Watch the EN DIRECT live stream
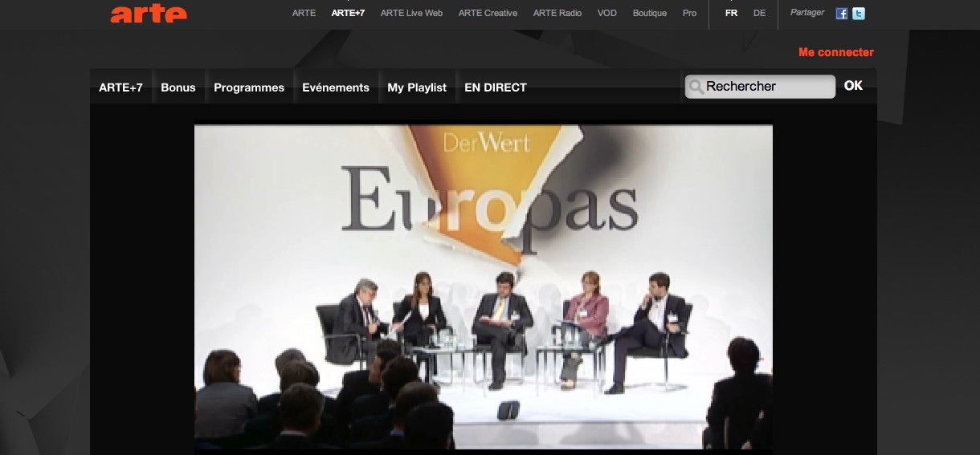 coord(496,87)
